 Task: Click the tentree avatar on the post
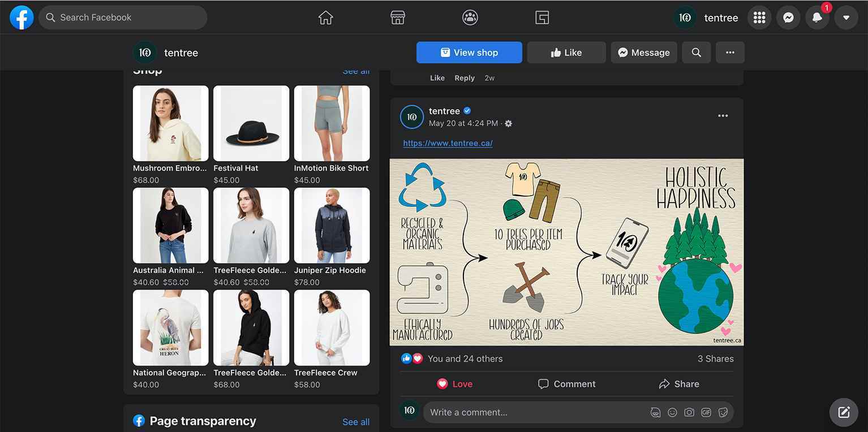coord(412,117)
